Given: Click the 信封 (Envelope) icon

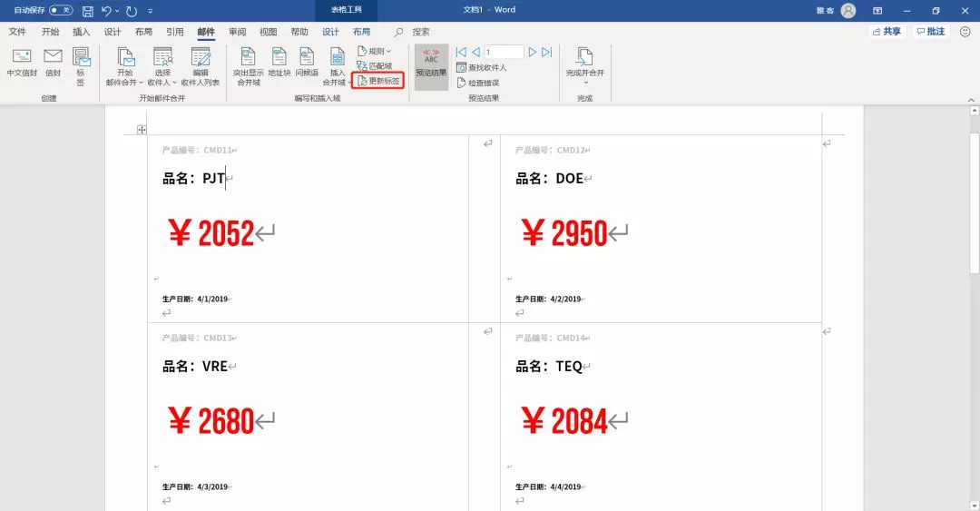Looking at the screenshot, I should click(x=54, y=63).
